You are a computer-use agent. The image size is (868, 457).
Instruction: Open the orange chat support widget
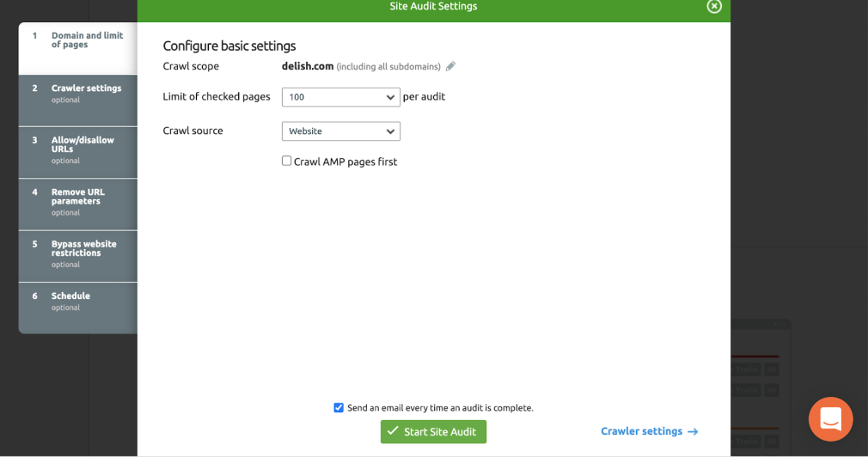[830, 419]
